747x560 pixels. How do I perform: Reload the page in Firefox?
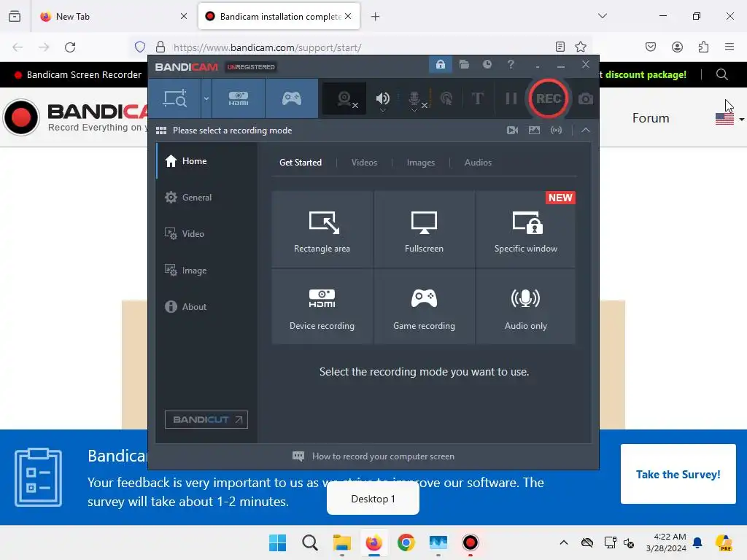(x=70, y=47)
